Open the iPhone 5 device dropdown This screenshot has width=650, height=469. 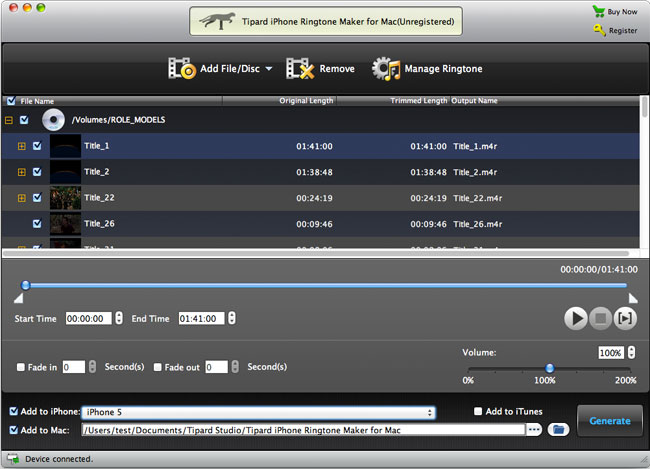[259, 412]
